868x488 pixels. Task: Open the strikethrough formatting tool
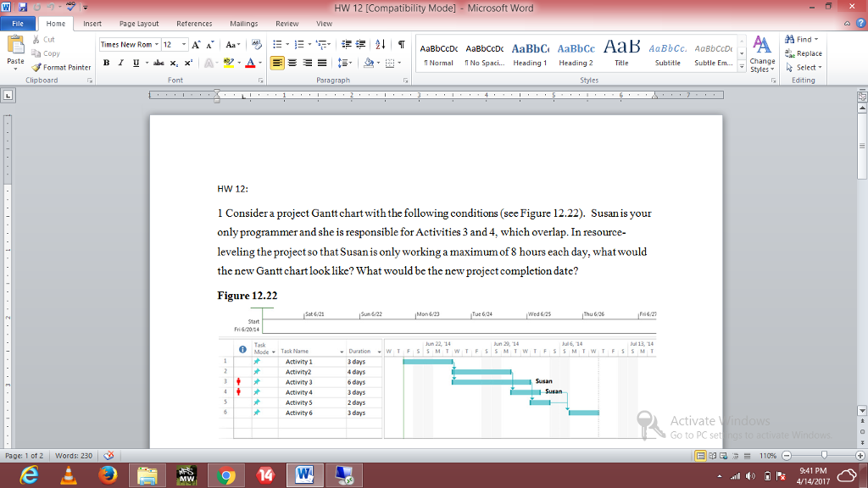point(161,63)
